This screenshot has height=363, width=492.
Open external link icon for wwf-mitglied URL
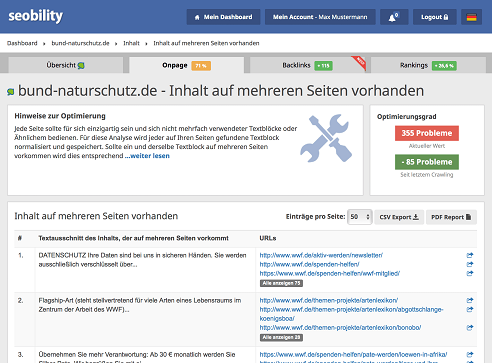[470, 273]
